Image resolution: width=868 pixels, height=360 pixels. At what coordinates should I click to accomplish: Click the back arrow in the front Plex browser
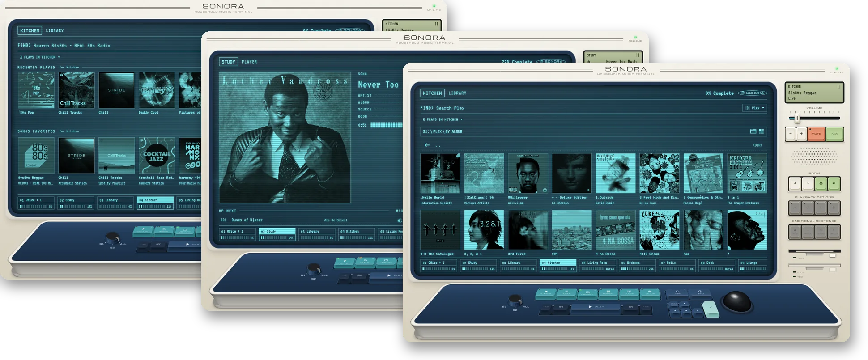(x=427, y=145)
